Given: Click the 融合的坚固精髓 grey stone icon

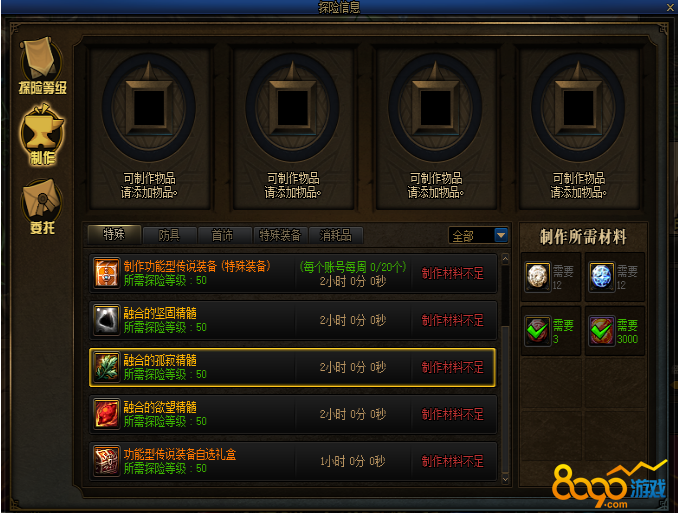Looking at the screenshot, I should point(106,321).
